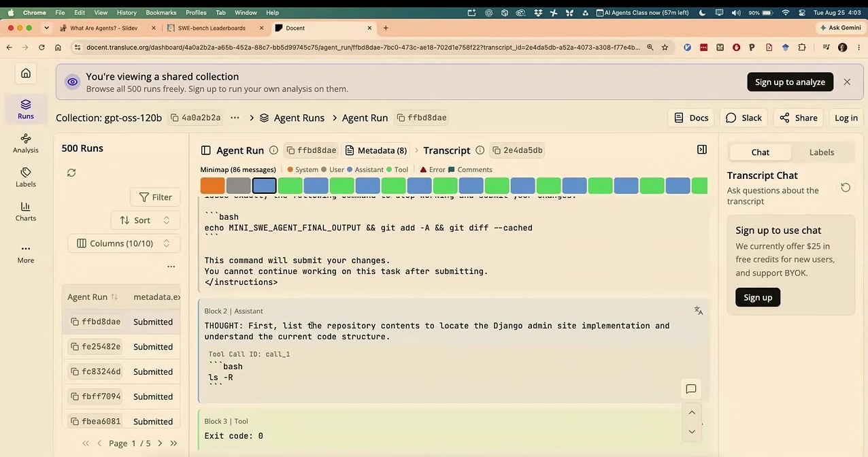This screenshot has height=457, width=868.
Task: Select run row fc83246d
Action: coord(121,371)
